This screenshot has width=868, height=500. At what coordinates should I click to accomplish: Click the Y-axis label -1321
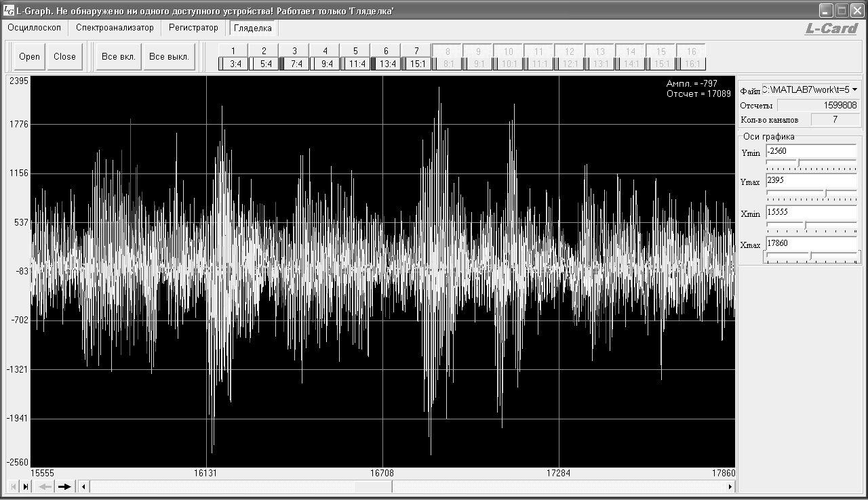17,369
